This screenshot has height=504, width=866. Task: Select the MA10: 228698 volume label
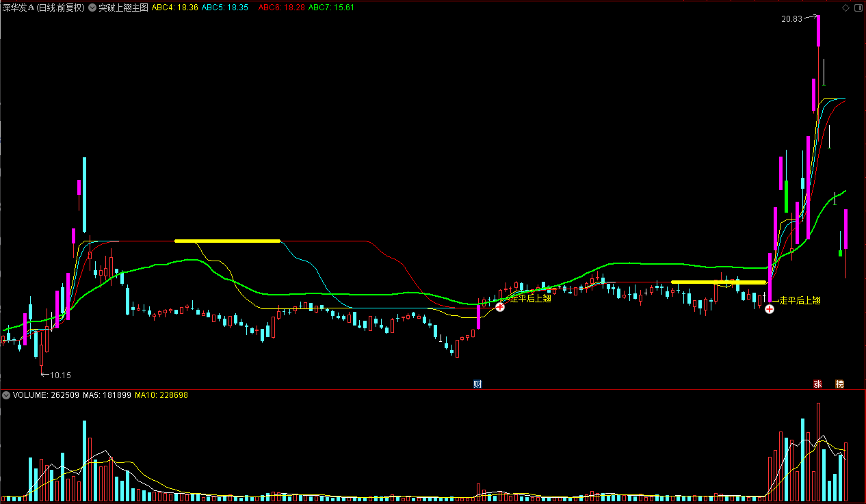pyautogui.click(x=161, y=395)
